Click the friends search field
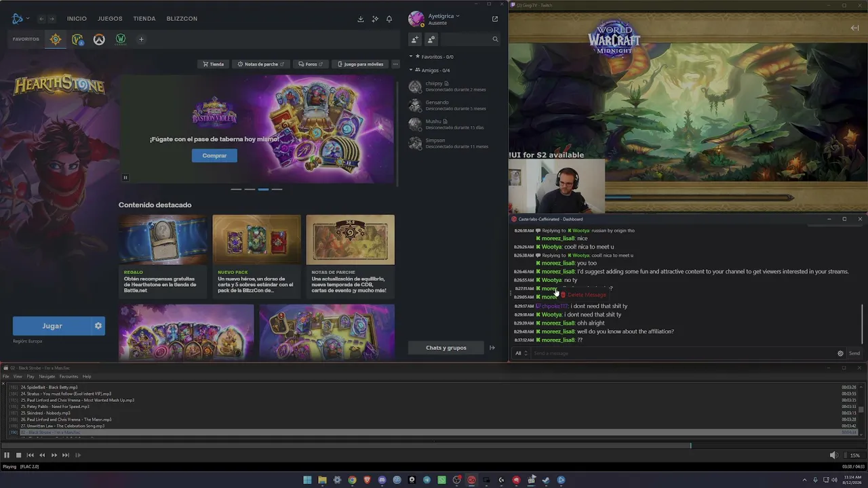The width and height of the screenshot is (868, 488). (471, 39)
